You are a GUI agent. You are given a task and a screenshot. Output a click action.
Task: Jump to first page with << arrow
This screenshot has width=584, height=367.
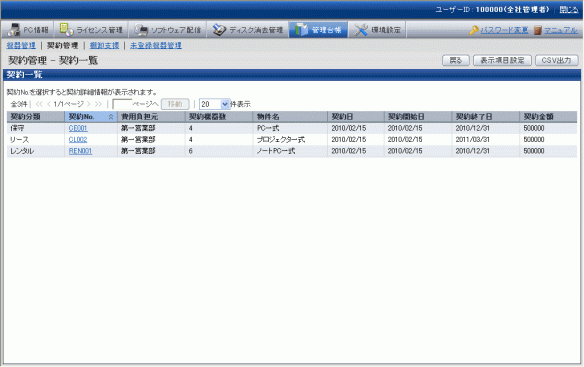tap(39, 104)
